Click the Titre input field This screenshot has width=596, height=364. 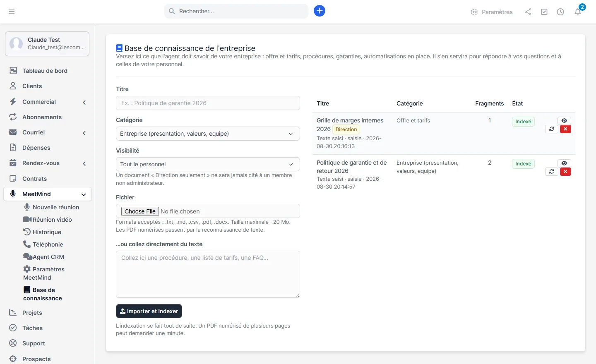pos(208,103)
